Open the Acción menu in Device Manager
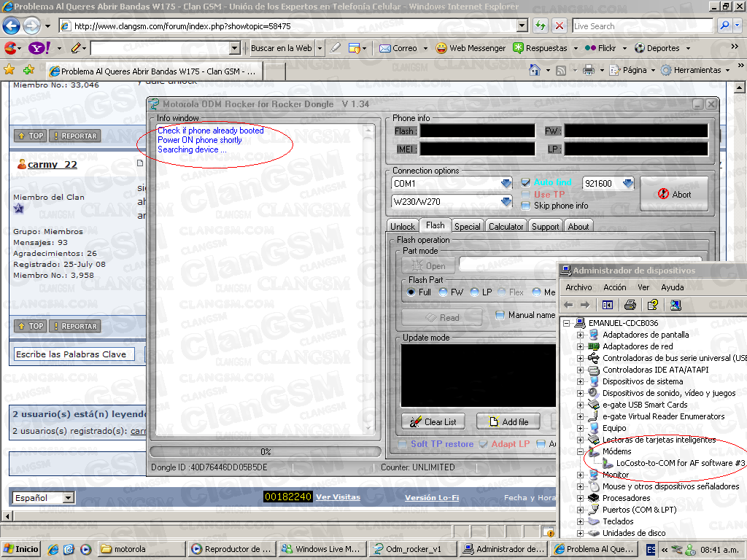The width and height of the screenshot is (747, 560). click(x=615, y=287)
